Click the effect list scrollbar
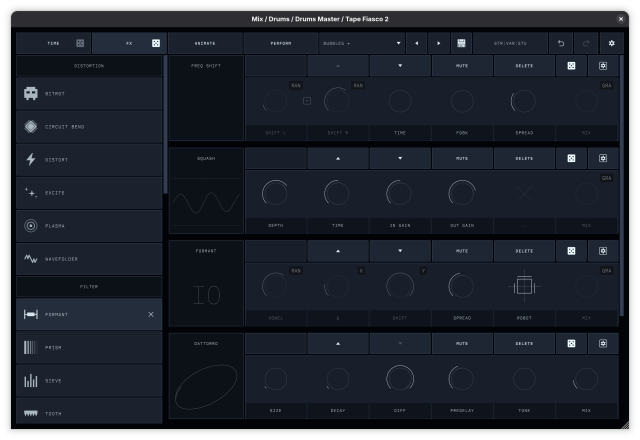640x440 pixels. 165,124
